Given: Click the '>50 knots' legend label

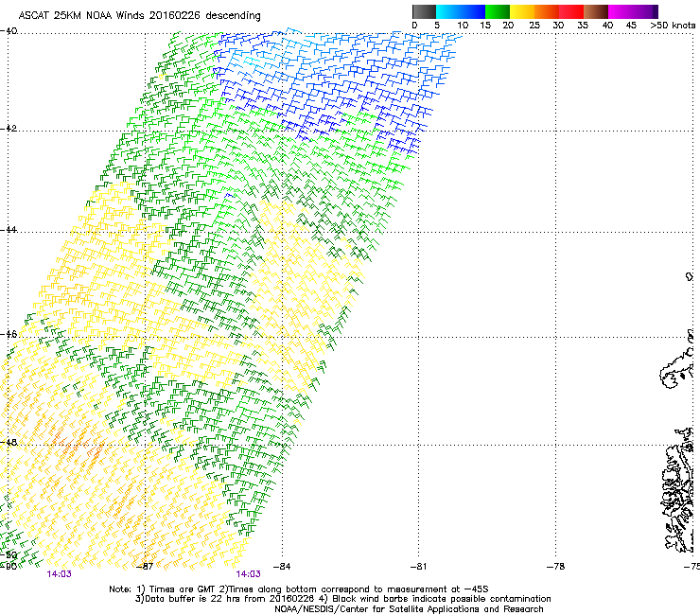Looking at the screenshot, I should click(x=673, y=26).
